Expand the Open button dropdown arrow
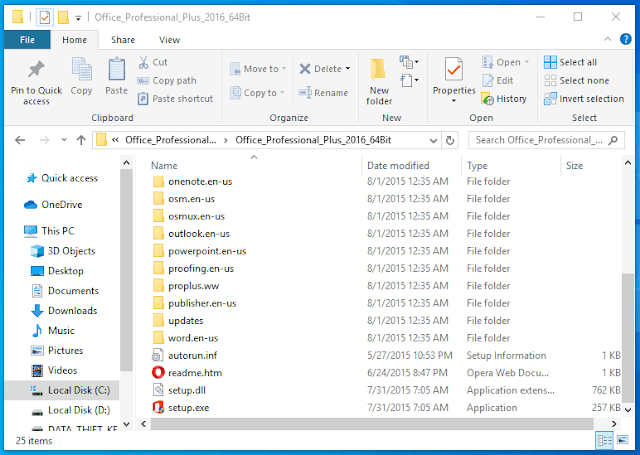This screenshot has width=640, height=455. 527,62
